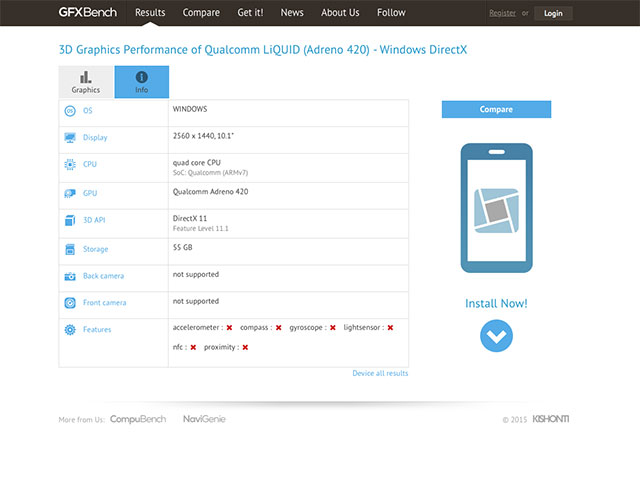Click the '2560 x 1440, 10.1"' display value
The image size is (640, 480).
pos(203,136)
